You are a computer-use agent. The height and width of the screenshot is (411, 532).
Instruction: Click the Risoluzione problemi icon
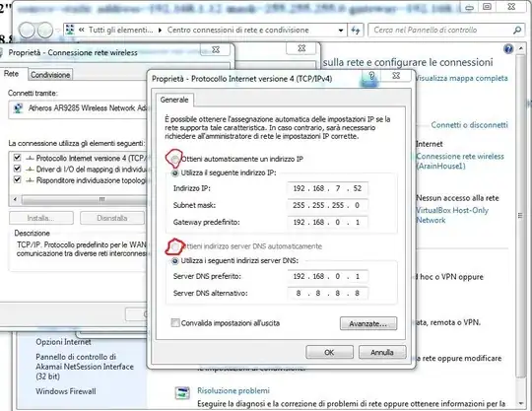coord(182,393)
